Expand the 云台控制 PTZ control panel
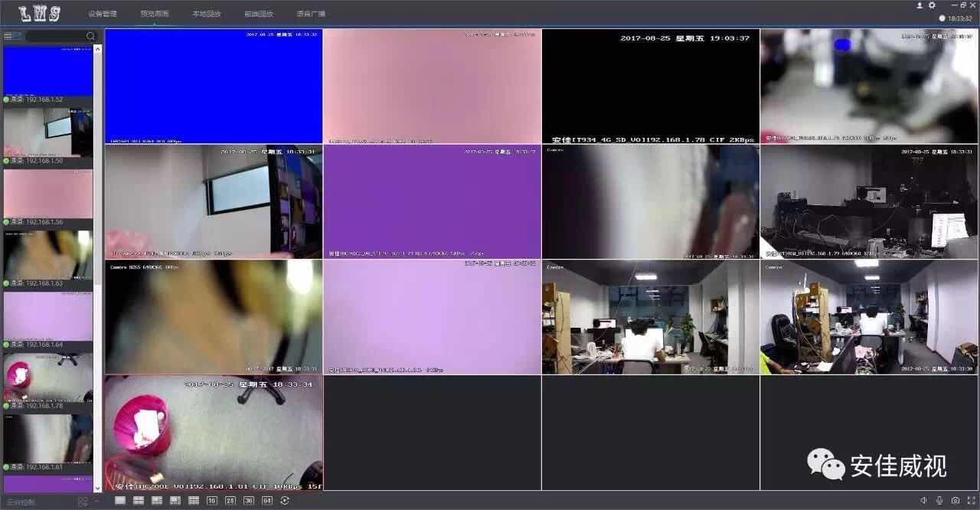Viewport: 980px width, 510px height. (96, 502)
